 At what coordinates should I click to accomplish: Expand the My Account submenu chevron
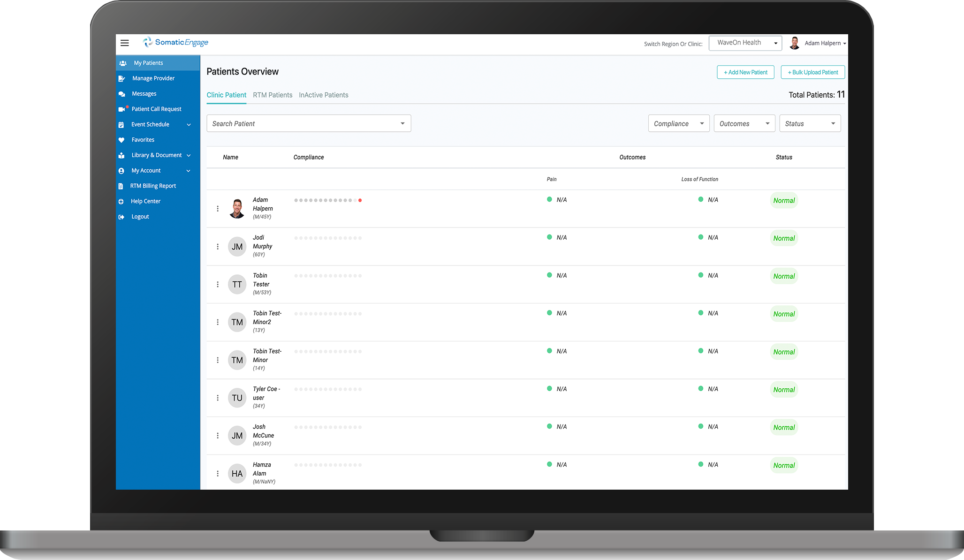coord(189,171)
